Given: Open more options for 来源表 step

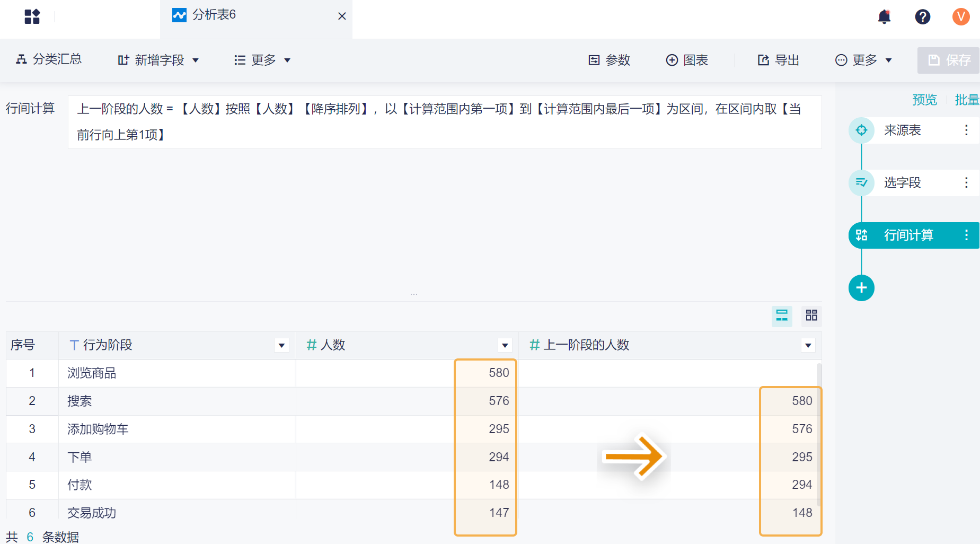Looking at the screenshot, I should pos(966,130).
